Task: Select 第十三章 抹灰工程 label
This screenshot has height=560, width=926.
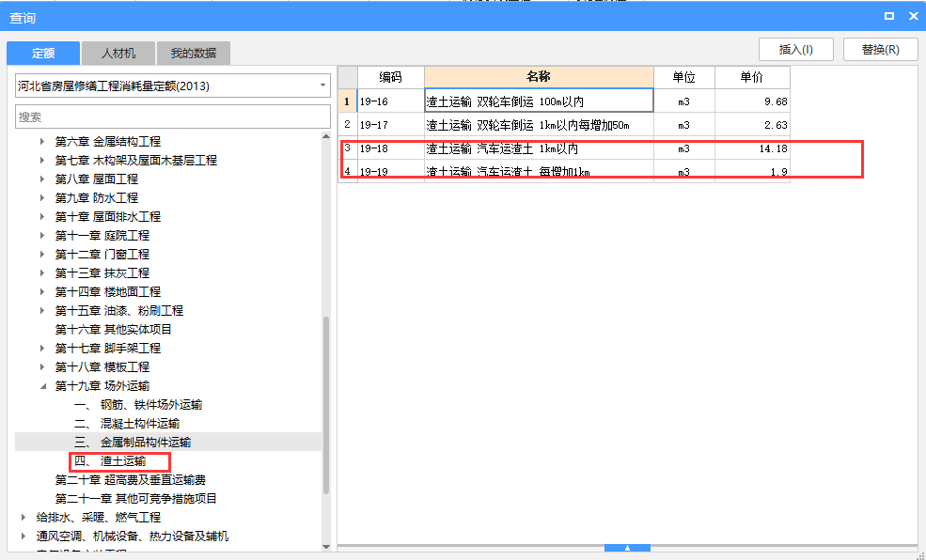Action: click(x=102, y=273)
